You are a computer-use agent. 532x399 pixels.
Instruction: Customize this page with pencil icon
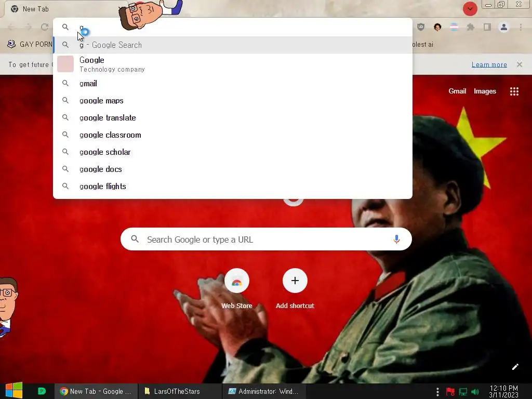(x=515, y=367)
